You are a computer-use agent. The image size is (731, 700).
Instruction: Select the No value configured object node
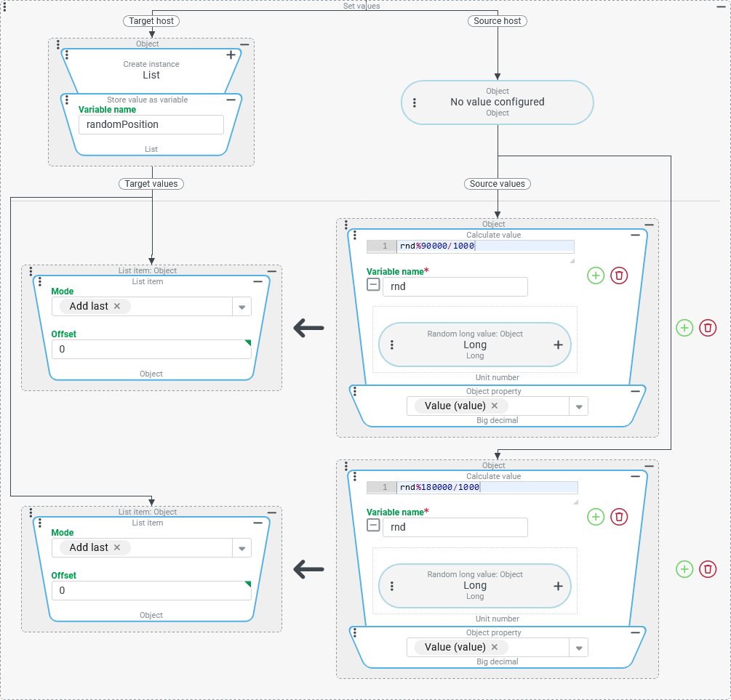pyautogui.click(x=497, y=102)
